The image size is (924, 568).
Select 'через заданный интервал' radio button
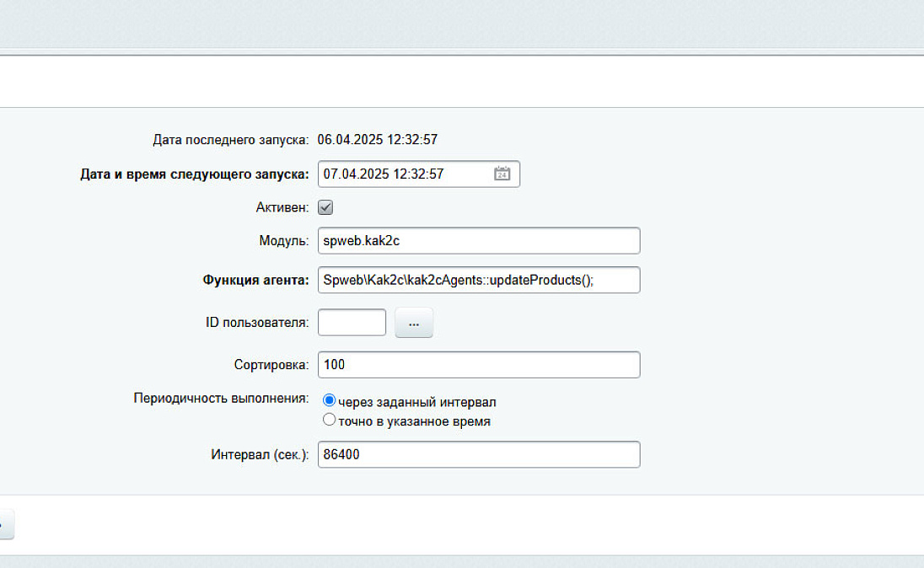330,401
